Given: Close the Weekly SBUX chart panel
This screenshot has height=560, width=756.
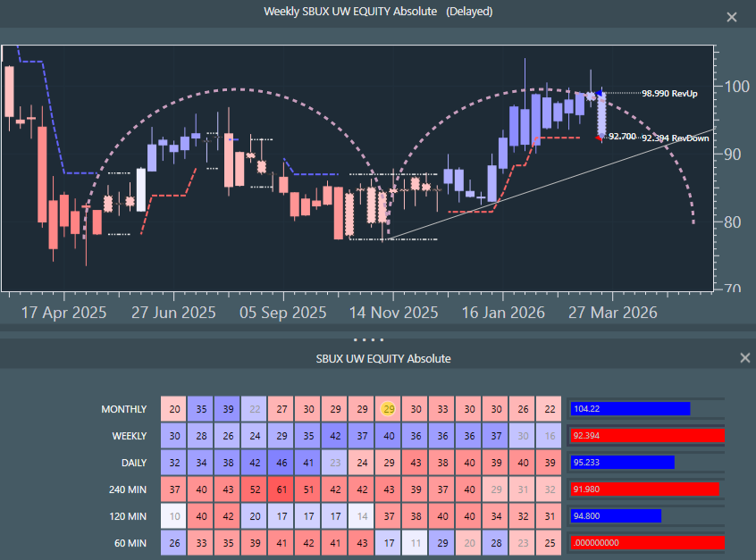Looking at the screenshot, I should [x=731, y=17].
